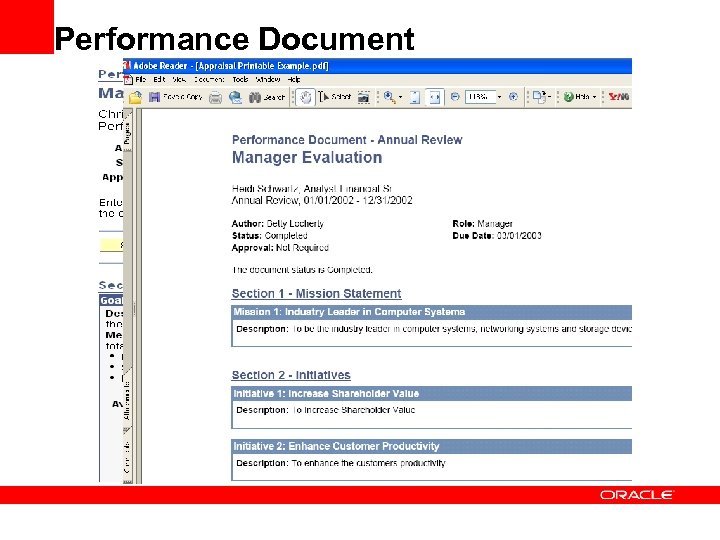Open the Document menu
Screen dimensions: 720x540
tap(209, 79)
